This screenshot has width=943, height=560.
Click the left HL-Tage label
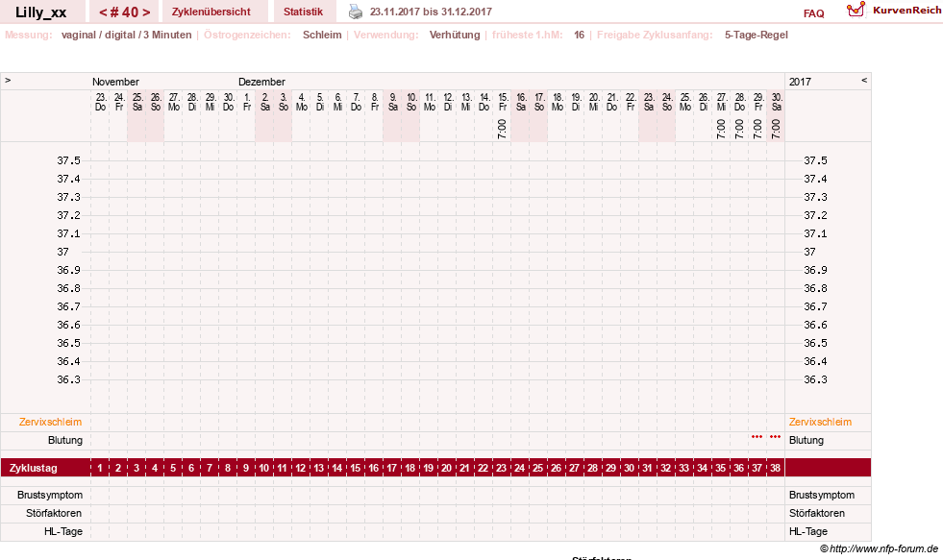click(x=63, y=531)
